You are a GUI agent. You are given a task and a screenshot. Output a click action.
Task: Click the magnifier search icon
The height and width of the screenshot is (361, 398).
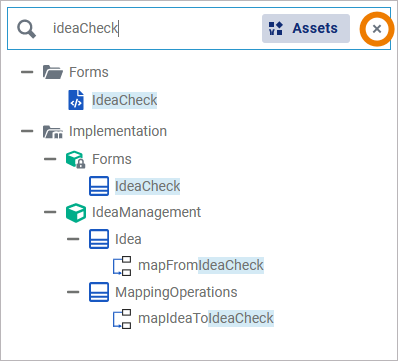tap(27, 29)
